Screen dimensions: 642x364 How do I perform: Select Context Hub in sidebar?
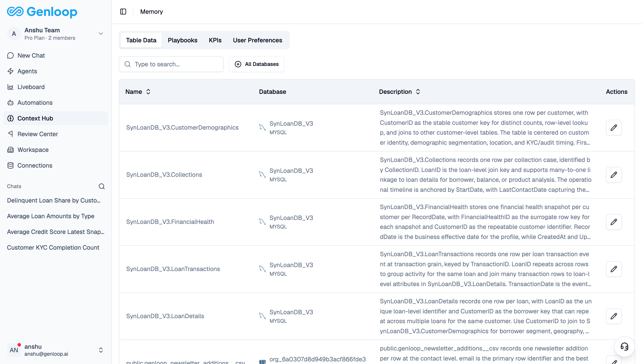click(x=55, y=118)
